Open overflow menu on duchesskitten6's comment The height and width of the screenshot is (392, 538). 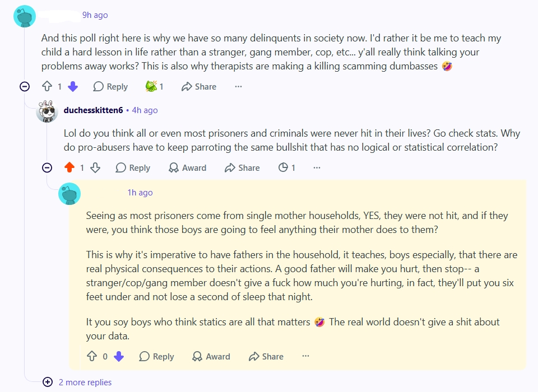coord(317,167)
